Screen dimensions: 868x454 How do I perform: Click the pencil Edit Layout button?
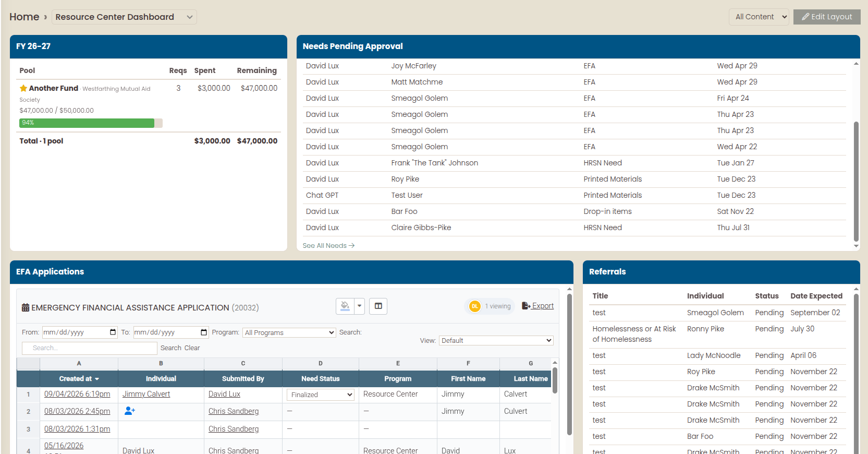pyautogui.click(x=827, y=17)
